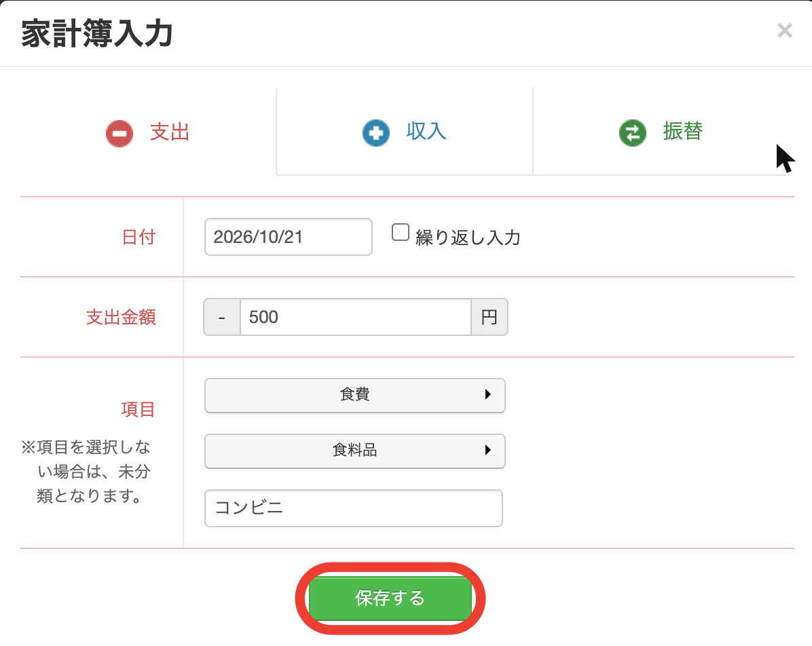This screenshot has width=812, height=646.
Task: Switch to the 支出 tab label
Action: (x=169, y=132)
